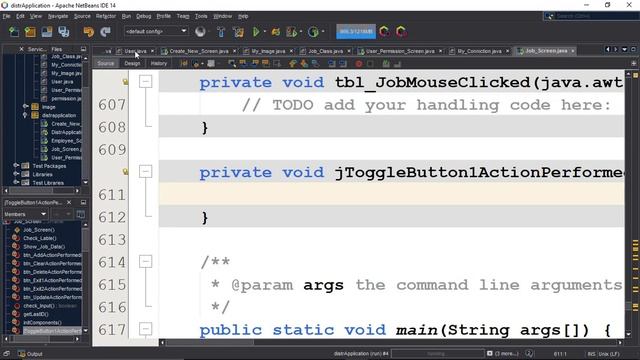Click the second garbage collection icon
This screenshot has height=360, width=640.
coord(401,31)
